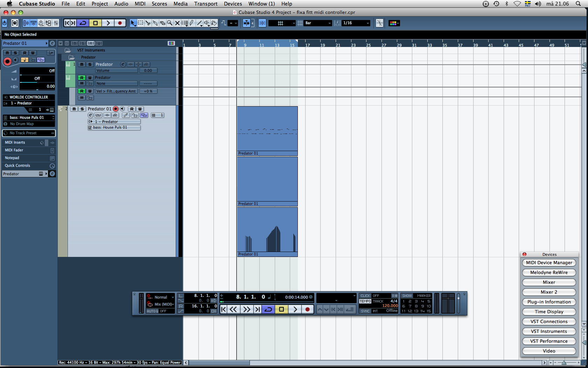Open the Mixer via toolbar icon
Image resolution: width=588 pixels, height=368 pixels.
56,23
